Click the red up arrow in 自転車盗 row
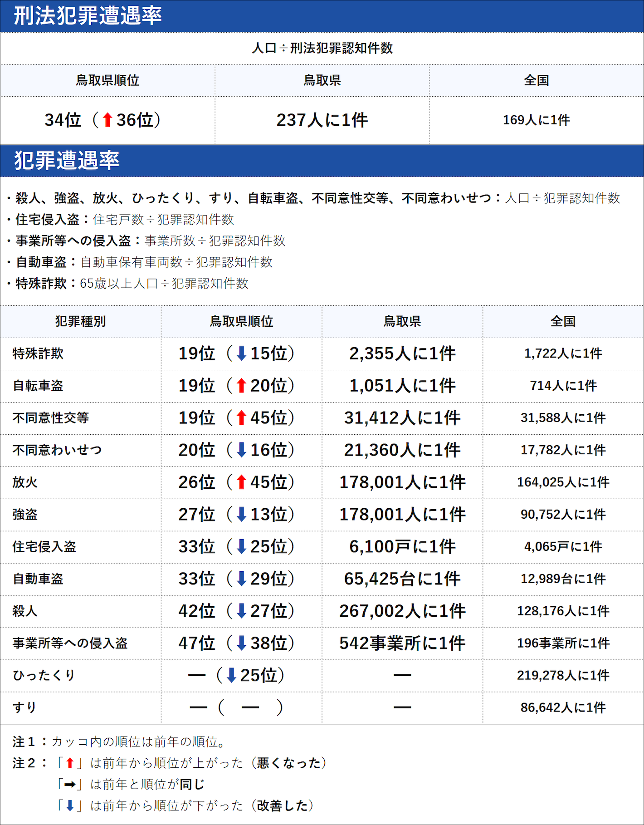The image size is (644, 825). click(242, 386)
